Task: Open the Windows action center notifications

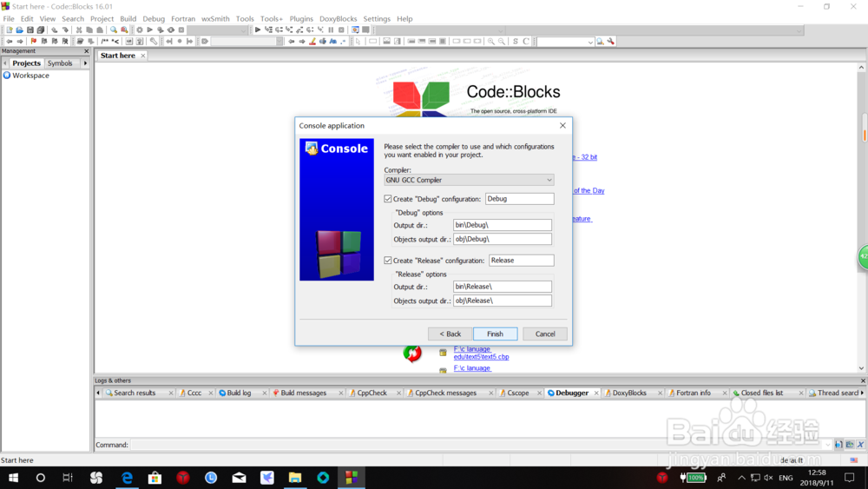Action: (849, 478)
